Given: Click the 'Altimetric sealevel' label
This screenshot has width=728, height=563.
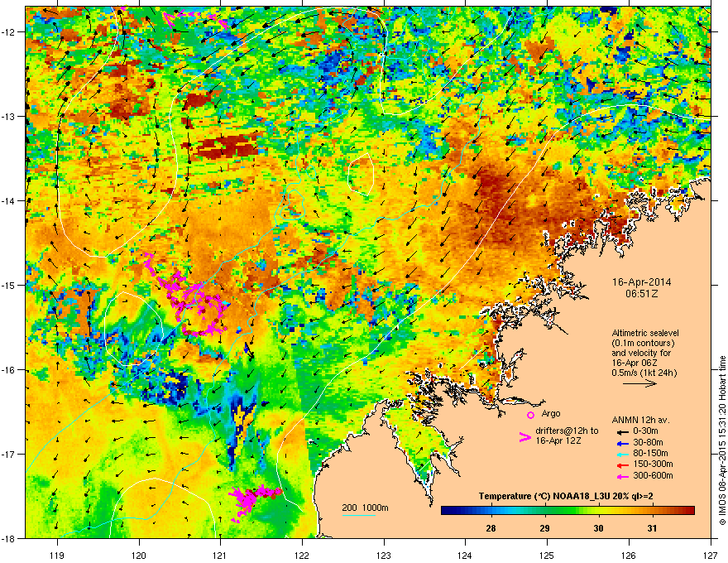Looking at the screenshot, I should pos(645,333).
